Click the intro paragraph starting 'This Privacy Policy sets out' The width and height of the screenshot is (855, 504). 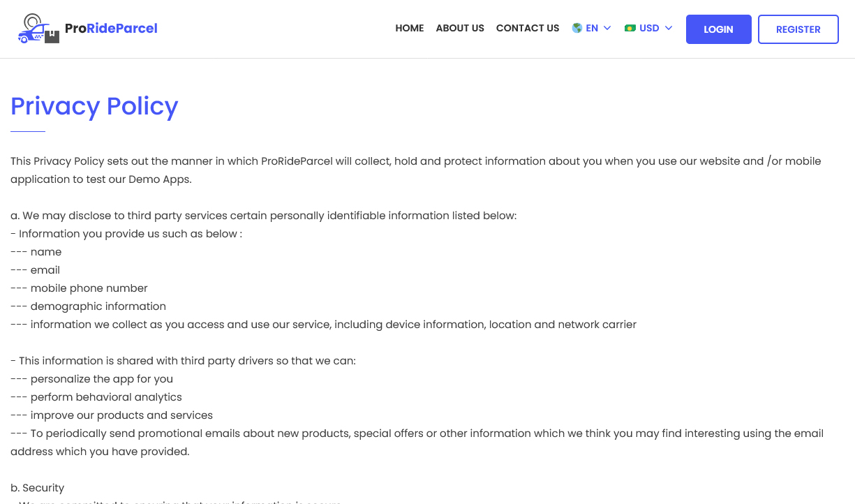pyautogui.click(x=416, y=170)
